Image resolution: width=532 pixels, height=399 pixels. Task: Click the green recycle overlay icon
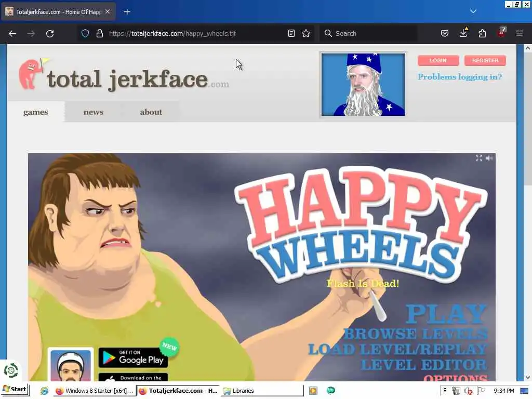click(x=11, y=370)
